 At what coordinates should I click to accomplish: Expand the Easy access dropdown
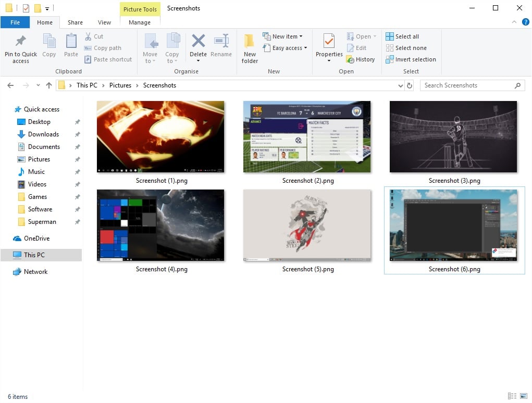(x=306, y=48)
